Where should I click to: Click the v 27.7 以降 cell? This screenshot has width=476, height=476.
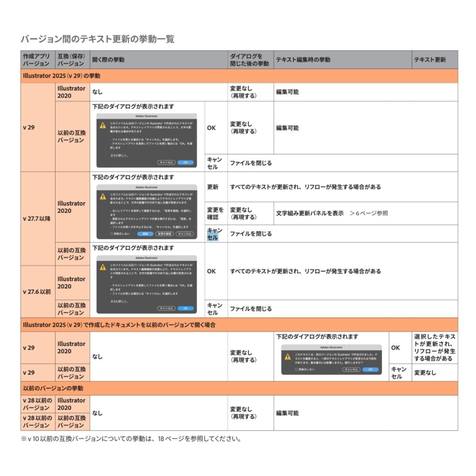pos(38,219)
